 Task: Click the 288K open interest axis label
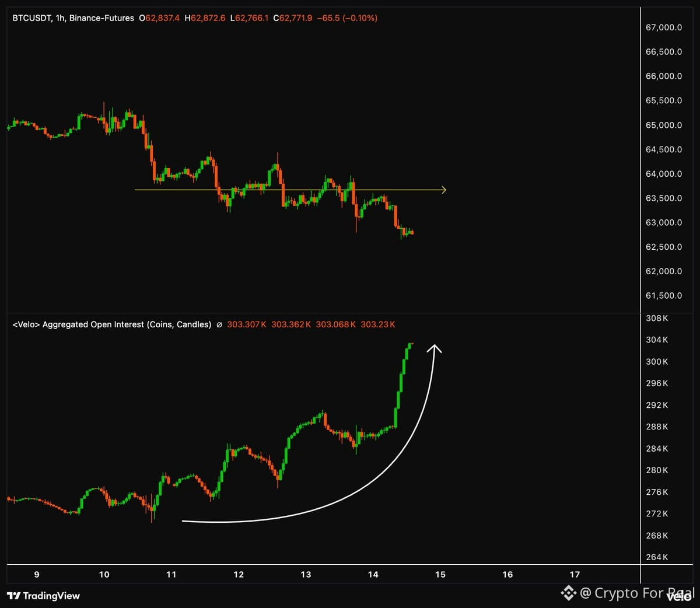657,427
